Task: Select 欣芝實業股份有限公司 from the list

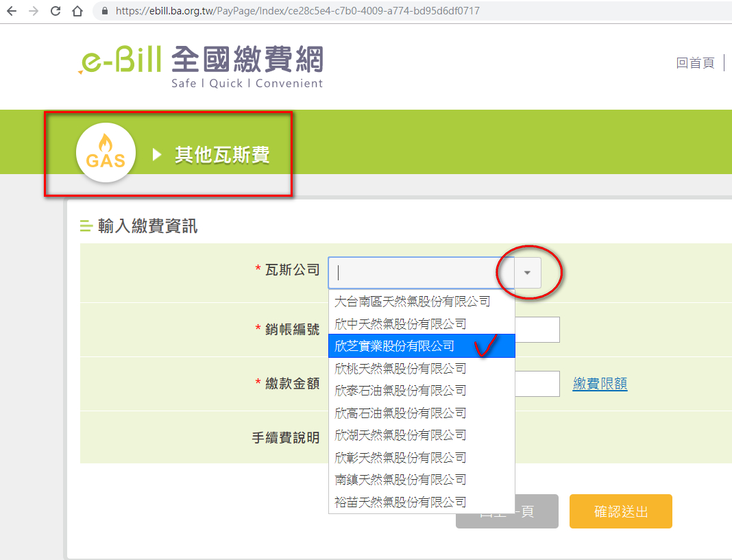Action: coord(395,346)
